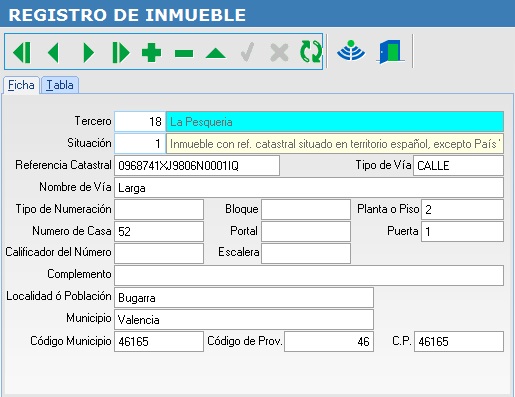Click the Nombre de Vía field with Larga
The image size is (515, 397).
[x=309, y=187]
